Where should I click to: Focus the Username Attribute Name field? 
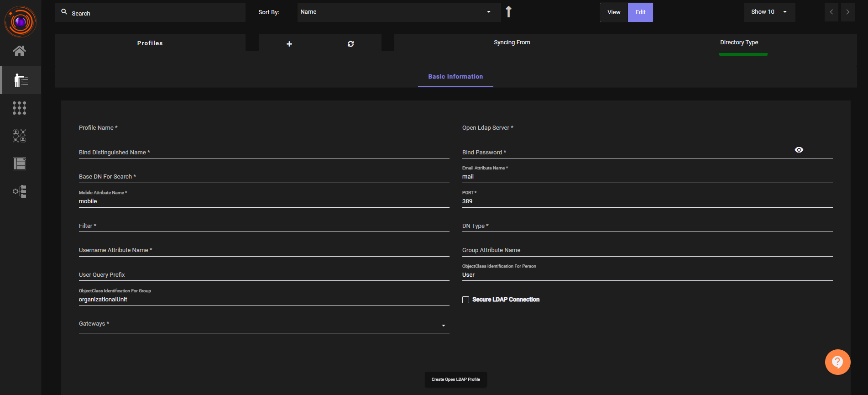[x=264, y=250]
